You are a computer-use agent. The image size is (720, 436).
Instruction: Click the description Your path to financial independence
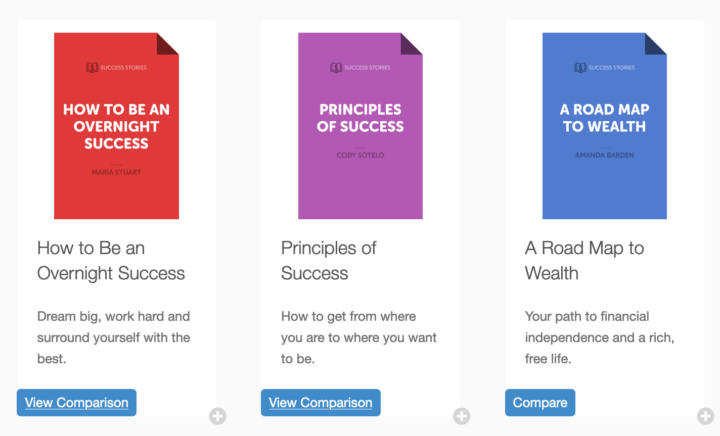(x=599, y=337)
